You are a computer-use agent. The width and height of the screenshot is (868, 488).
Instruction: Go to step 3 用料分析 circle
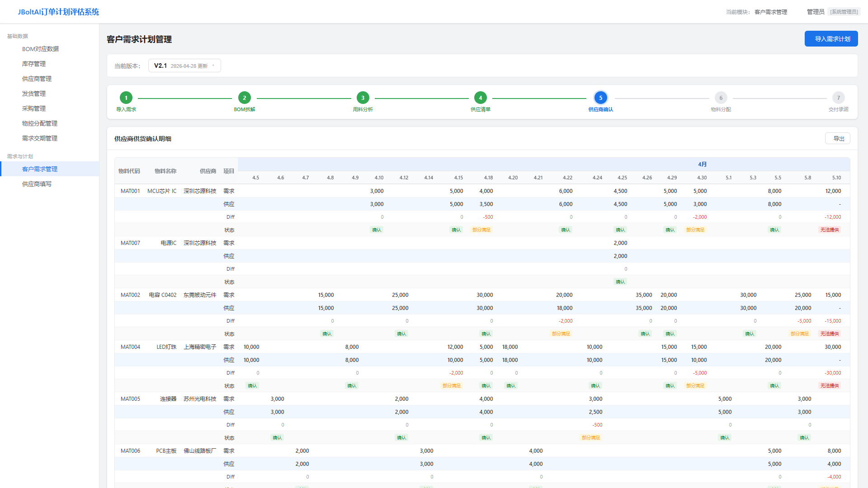tap(363, 98)
